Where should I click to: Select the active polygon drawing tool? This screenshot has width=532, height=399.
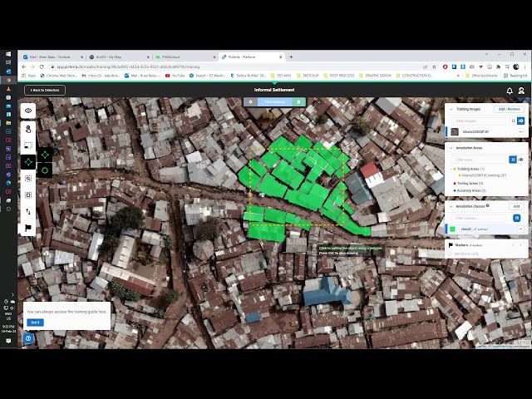(28, 162)
